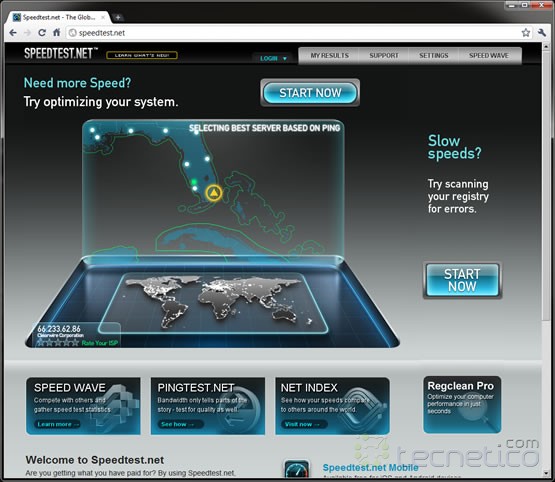Click the world map thumbnail
The width and height of the screenshot is (555, 482).
(213, 303)
